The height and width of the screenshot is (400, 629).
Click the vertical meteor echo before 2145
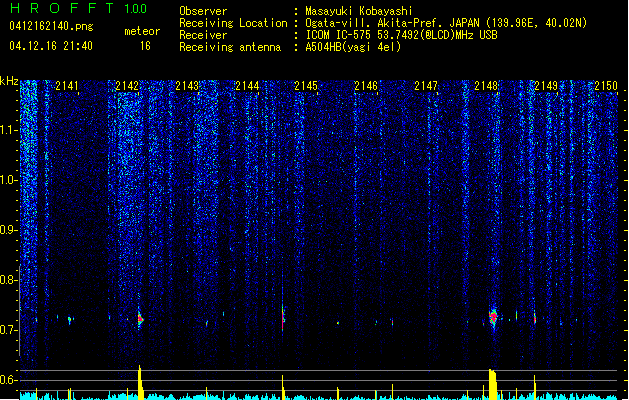(x=283, y=318)
